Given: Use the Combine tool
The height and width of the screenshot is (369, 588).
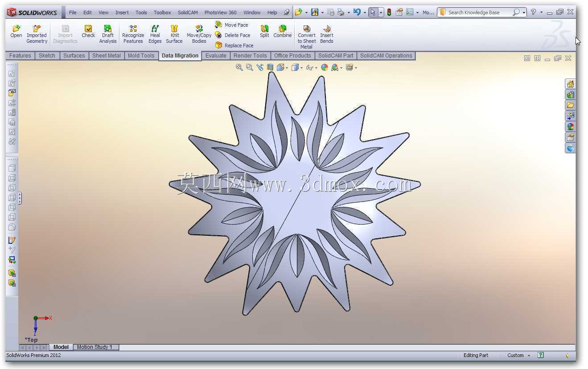Looking at the screenshot, I should (x=283, y=32).
